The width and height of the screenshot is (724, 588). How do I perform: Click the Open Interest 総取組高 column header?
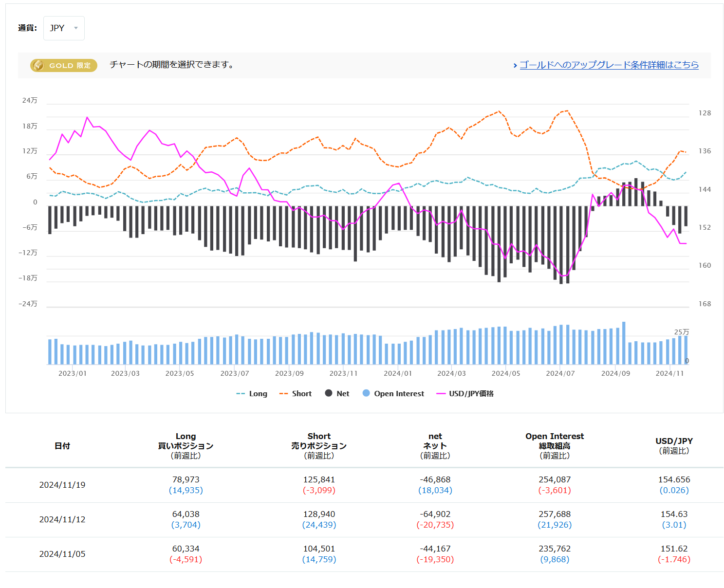tap(555, 446)
